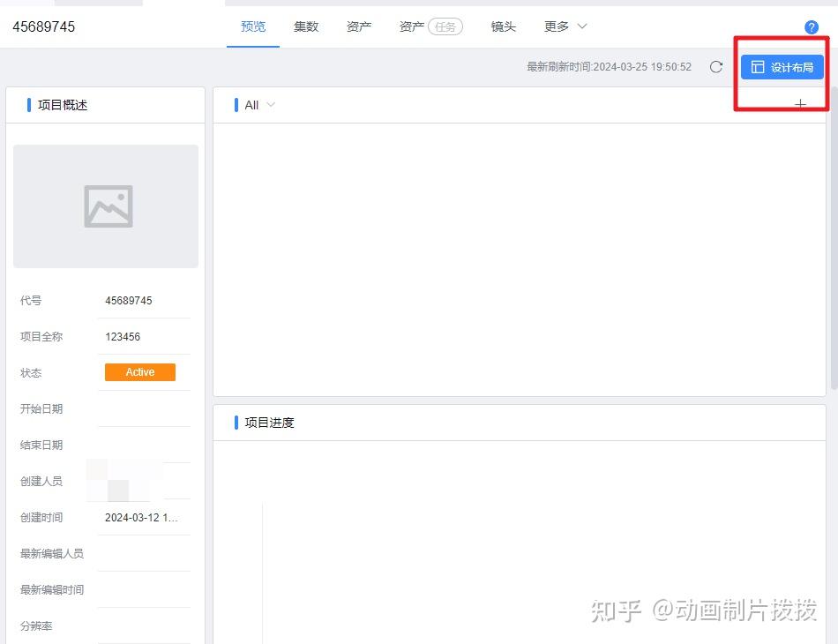
Task: Refresh data with the circular arrow icon
Action: [x=716, y=66]
